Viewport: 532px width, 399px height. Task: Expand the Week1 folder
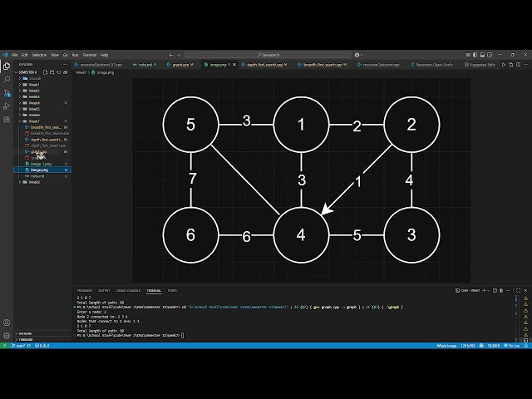coord(42,85)
